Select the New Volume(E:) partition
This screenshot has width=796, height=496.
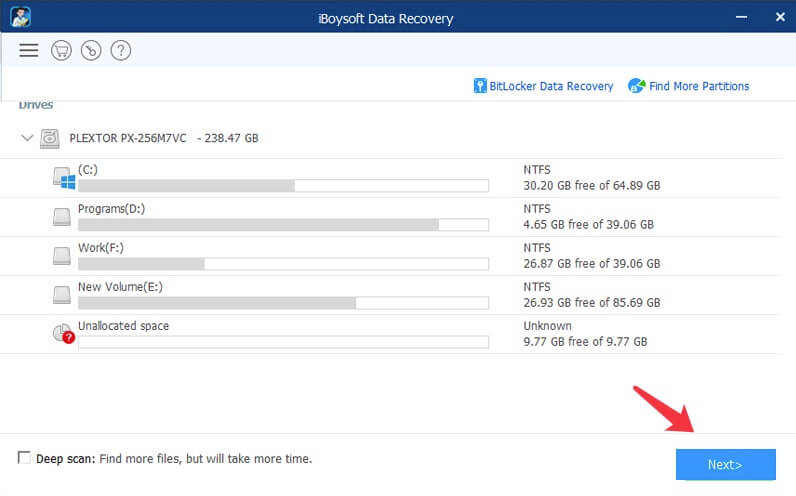[120, 287]
